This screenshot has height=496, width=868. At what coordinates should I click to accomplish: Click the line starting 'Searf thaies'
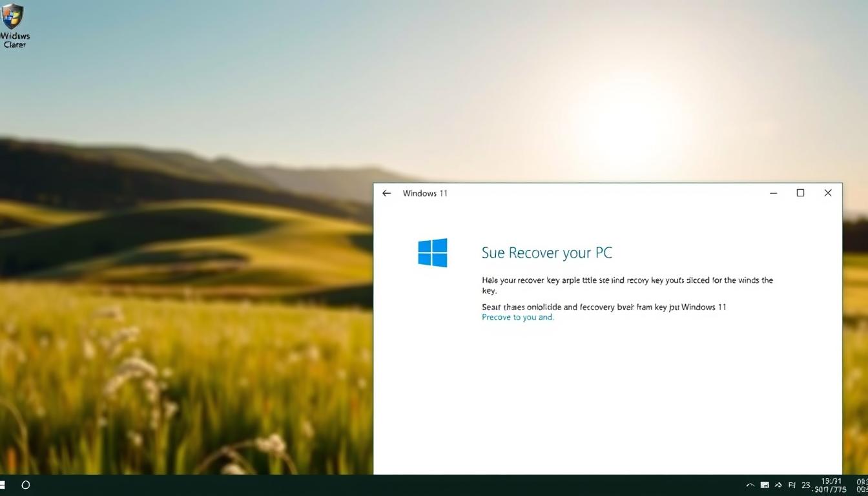pyautogui.click(x=604, y=307)
